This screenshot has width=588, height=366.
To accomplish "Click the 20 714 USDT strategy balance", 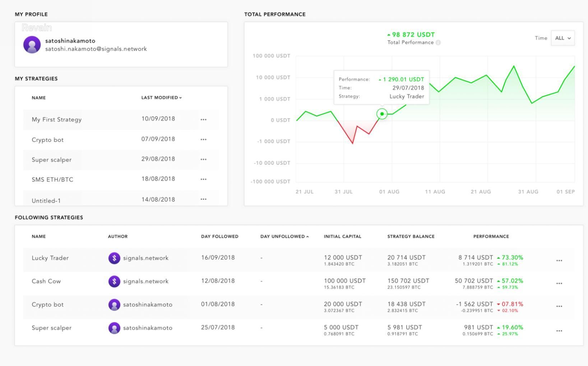I will (406, 257).
